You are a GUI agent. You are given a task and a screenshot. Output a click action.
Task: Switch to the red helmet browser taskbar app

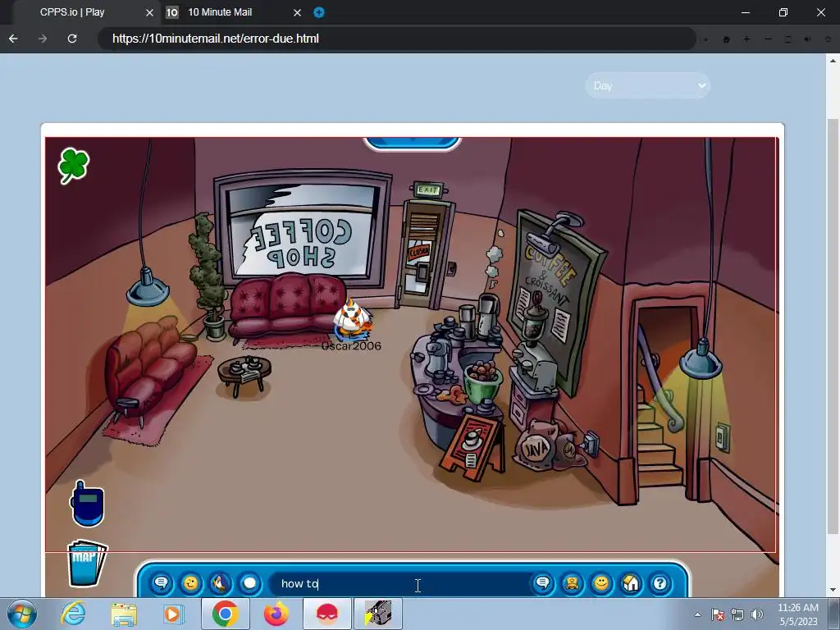click(x=326, y=614)
